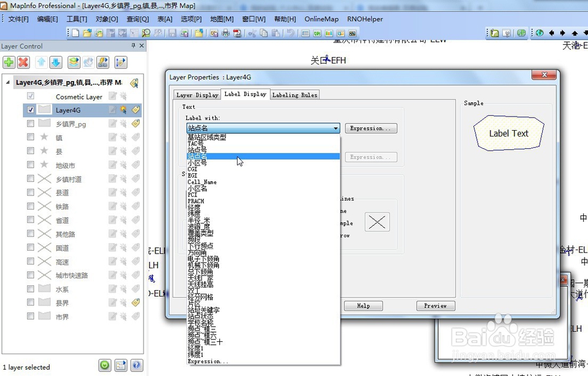The width and height of the screenshot is (588, 376).
Task: Toggle automatic labels tag icon for Layer4G
Action: pyautogui.click(x=135, y=110)
